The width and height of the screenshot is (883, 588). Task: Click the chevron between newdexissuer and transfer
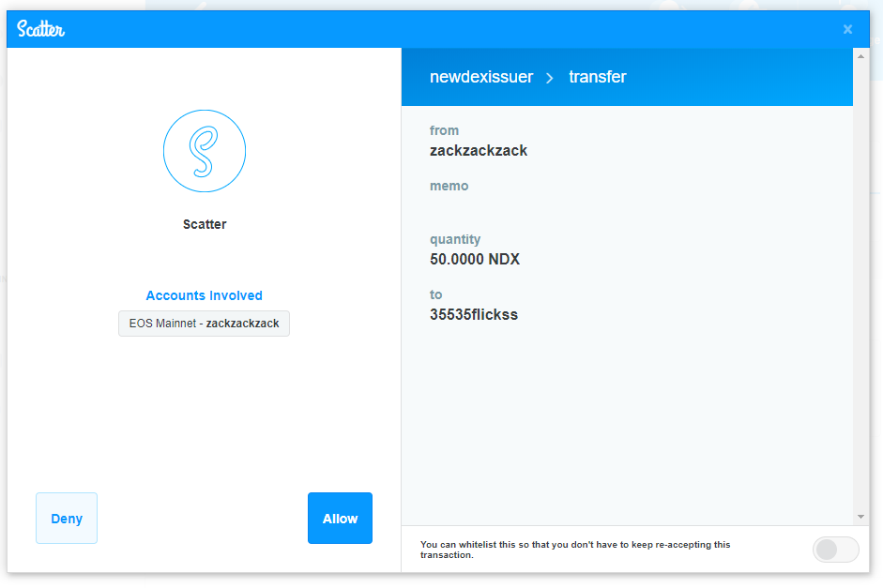click(x=551, y=78)
